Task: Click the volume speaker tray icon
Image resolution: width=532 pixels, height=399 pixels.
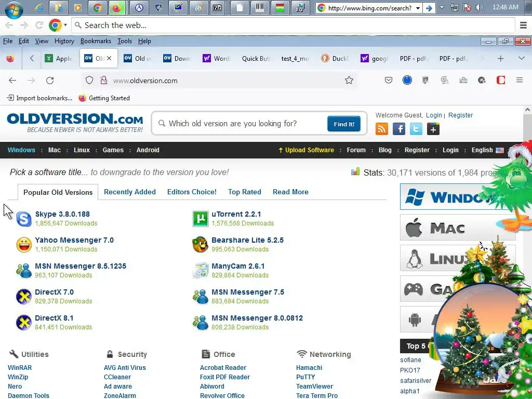Action: (x=479, y=7)
